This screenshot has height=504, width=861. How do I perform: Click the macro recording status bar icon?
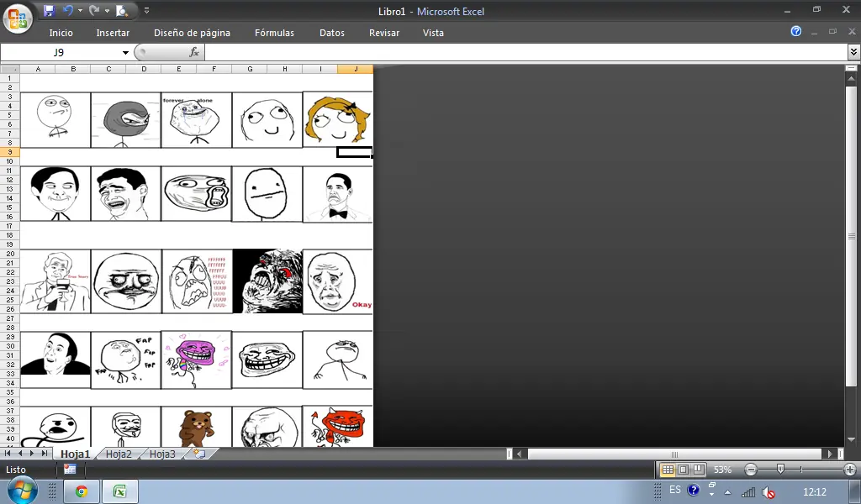point(70,469)
